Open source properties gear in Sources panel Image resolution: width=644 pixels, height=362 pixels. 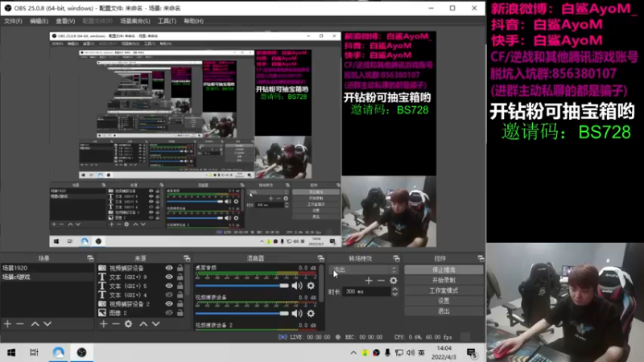[129, 324]
